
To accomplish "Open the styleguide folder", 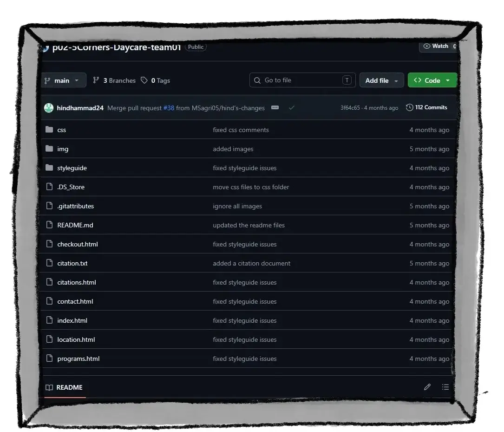I will point(72,168).
